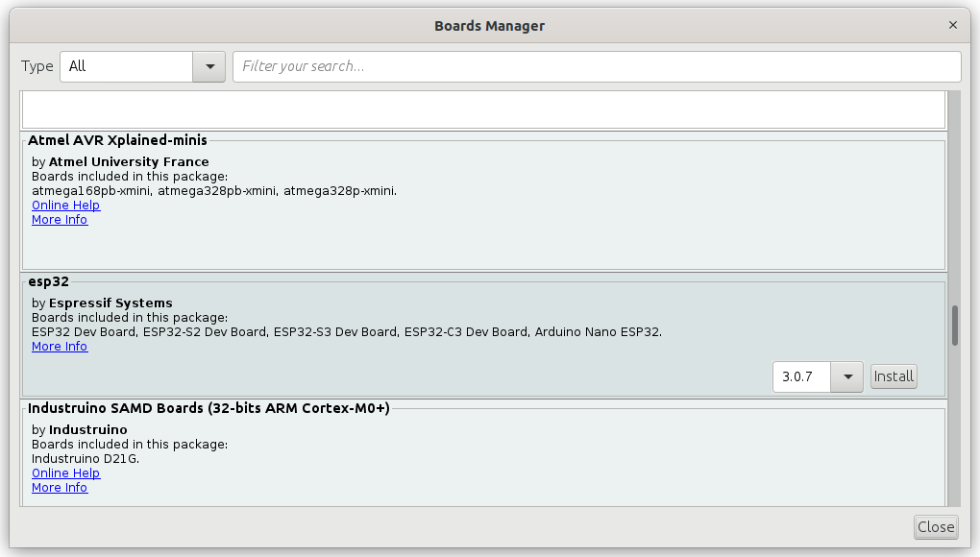Select the 3.0.7 version box
The height and width of the screenshot is (557, 980).
coord(802,376)
